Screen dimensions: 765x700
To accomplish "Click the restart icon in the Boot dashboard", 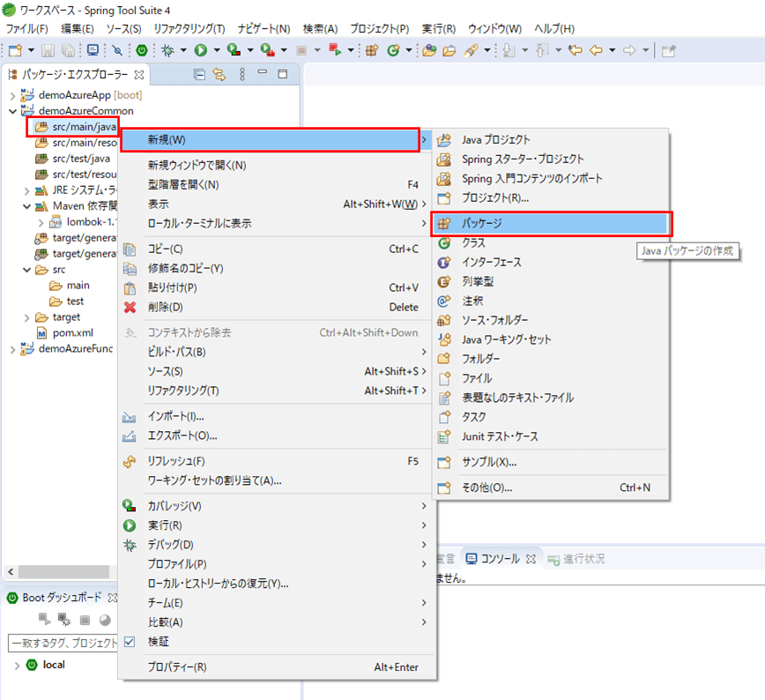I will (x=104, y=618).
